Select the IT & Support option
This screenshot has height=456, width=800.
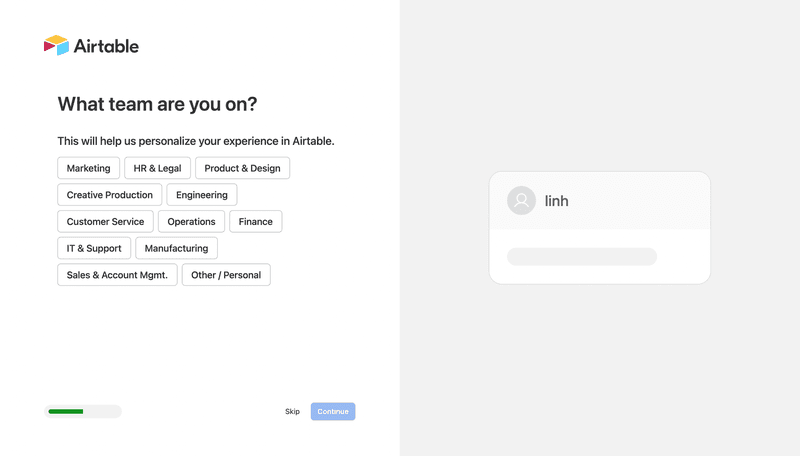94,248
